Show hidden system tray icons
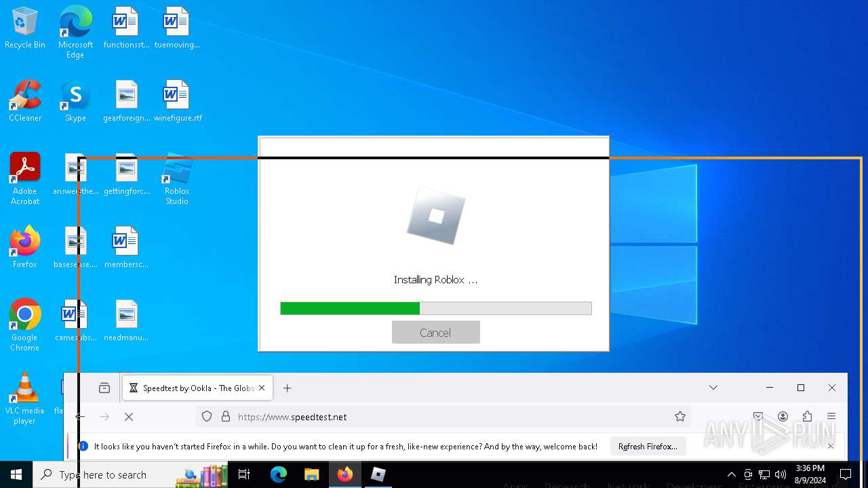Viewport: 868px width, 488px height. 731,474
